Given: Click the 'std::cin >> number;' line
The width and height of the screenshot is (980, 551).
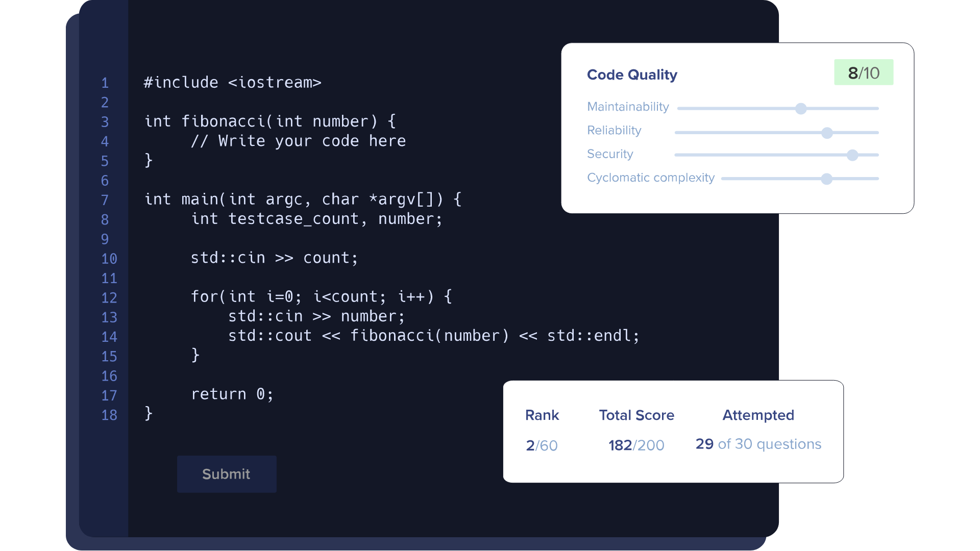Looking at the screenshot, I should (x=316, y=316).
